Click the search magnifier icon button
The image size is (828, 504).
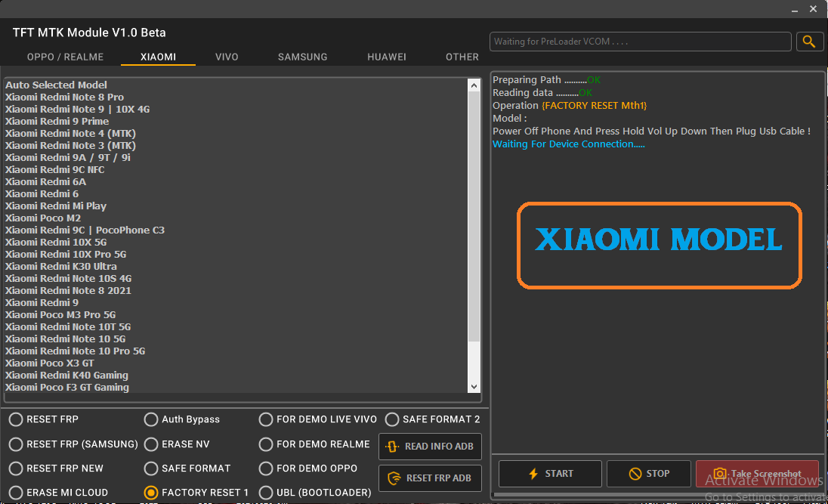click(x=809, y=42)
